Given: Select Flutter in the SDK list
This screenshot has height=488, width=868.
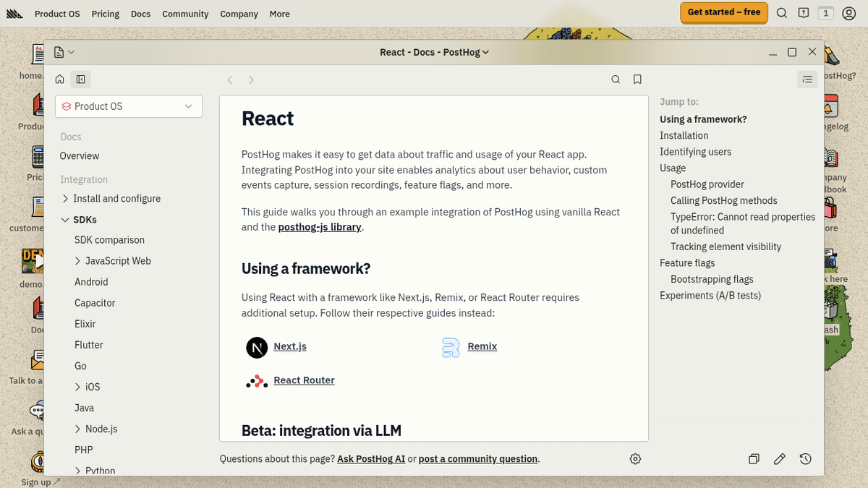Looking at the screenshot, I should point(89,345).
